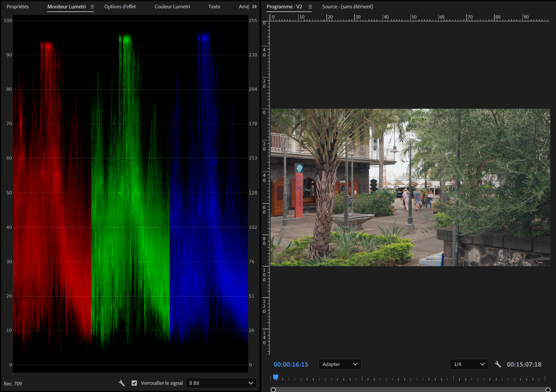Viewport: 556px width, 392px height.
Task: Show hidden panel tabs with double chevron
Action: tap(254, 7)
